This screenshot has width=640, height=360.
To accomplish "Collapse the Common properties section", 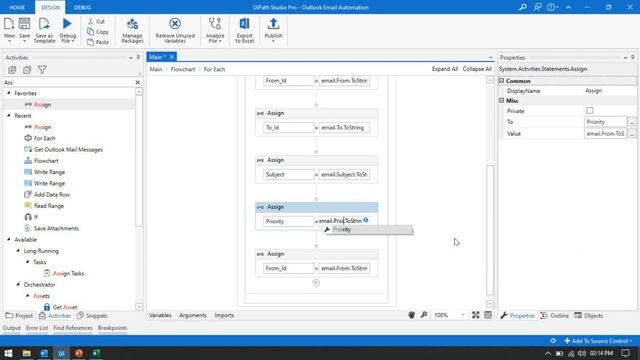I will (x=502, y=81).
